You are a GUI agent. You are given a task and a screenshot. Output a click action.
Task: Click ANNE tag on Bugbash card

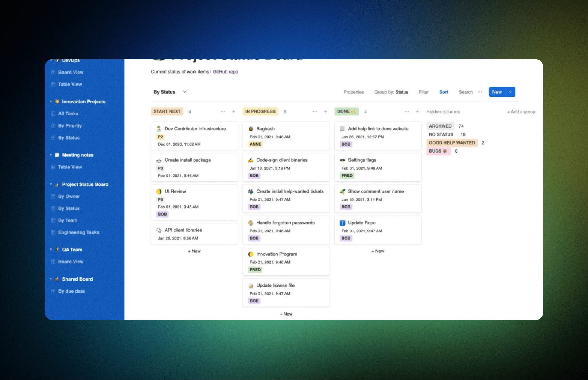coord(255,144)
